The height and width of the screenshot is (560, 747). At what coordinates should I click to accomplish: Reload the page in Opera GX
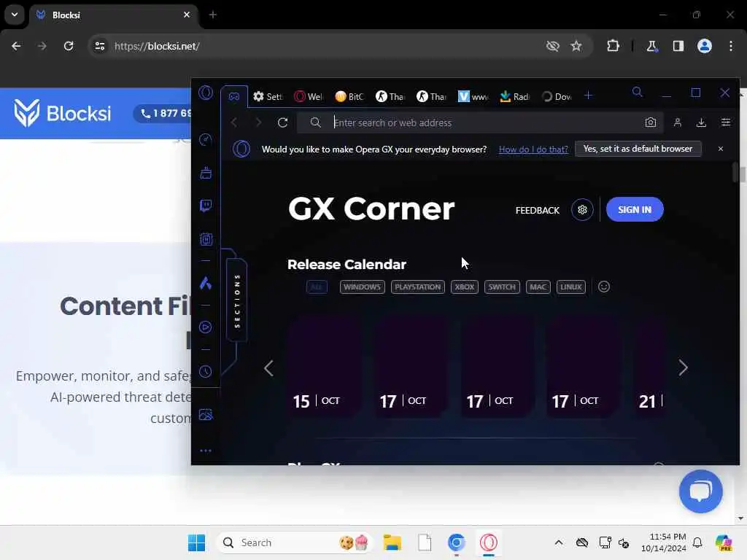pyautogui.click(x=282, y=122)
